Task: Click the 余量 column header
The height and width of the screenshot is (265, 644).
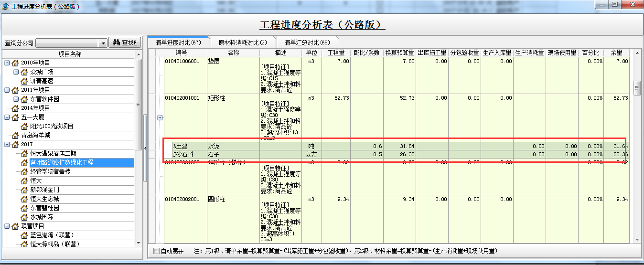Action: [616, 53]
